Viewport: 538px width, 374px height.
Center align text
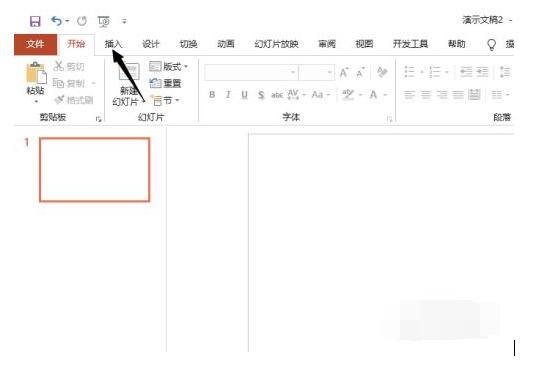coord(426,94)
